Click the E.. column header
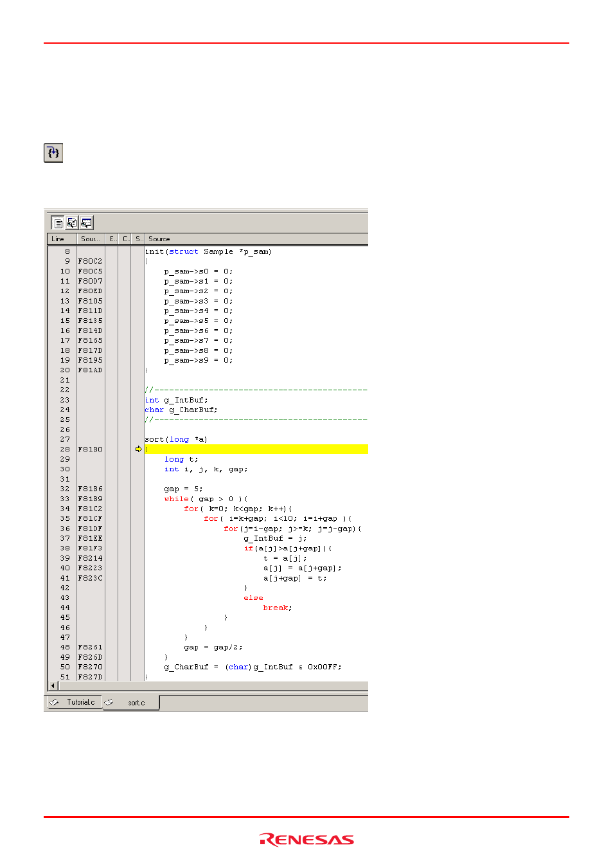 coord(112,239)
